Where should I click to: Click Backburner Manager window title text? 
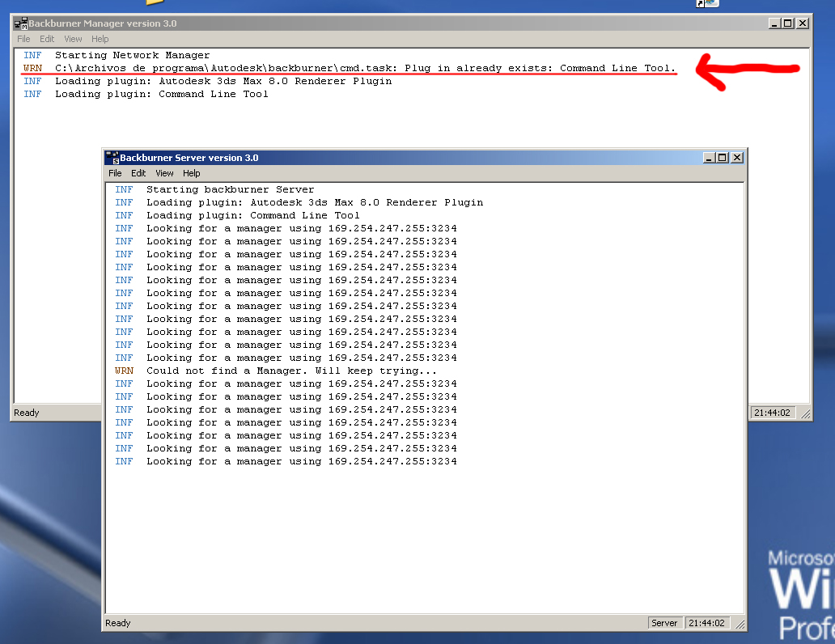(x=103, y=23)
